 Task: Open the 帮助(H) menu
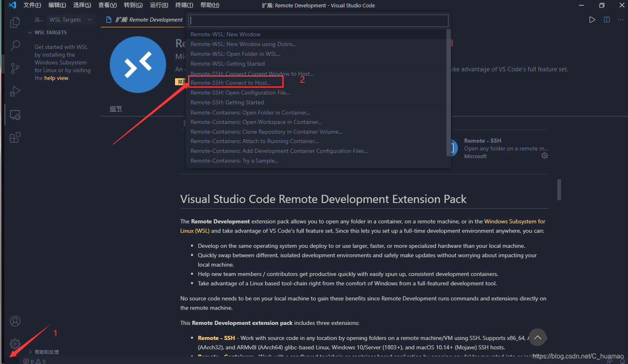pyautogui.click(x=210, y=5)
